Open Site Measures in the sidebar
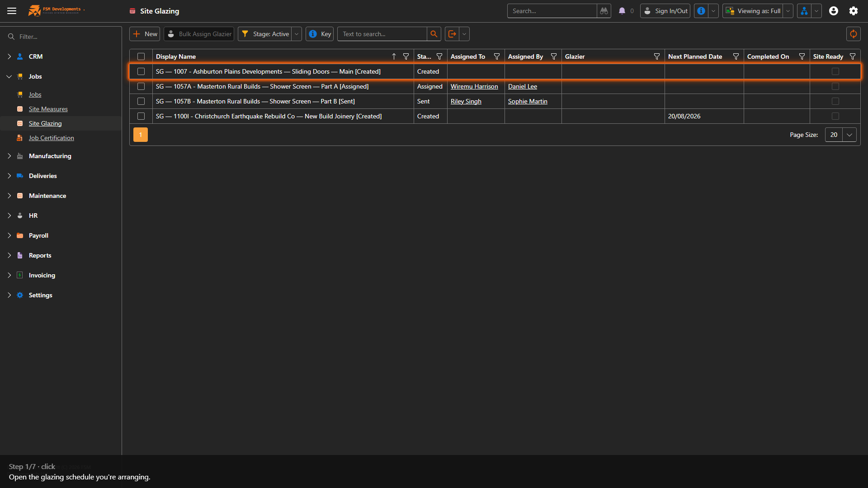 coord(48,109)
